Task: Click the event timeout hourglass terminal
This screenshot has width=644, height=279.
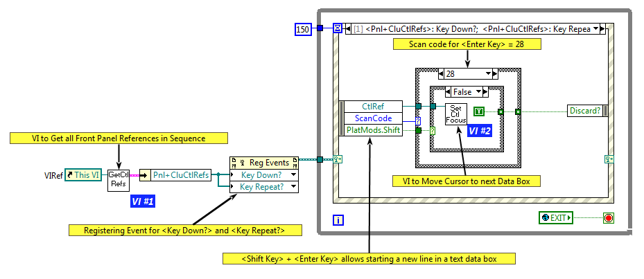Action: coord(338,28)
